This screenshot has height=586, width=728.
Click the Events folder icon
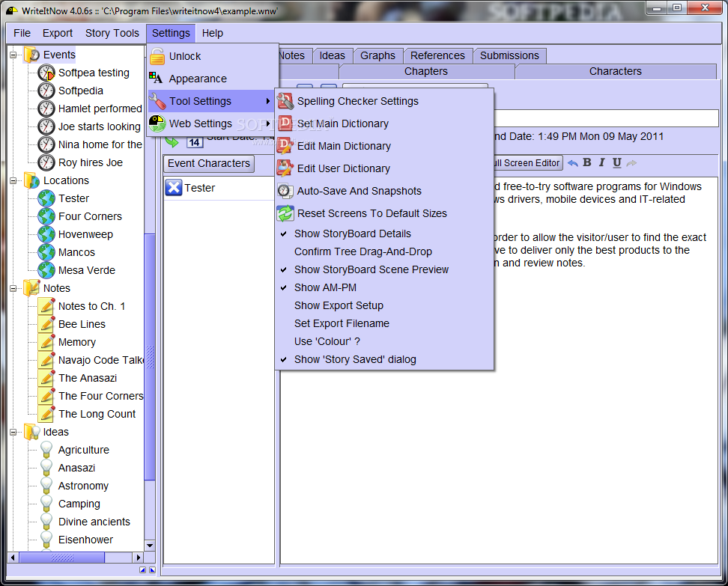[31, 55]
